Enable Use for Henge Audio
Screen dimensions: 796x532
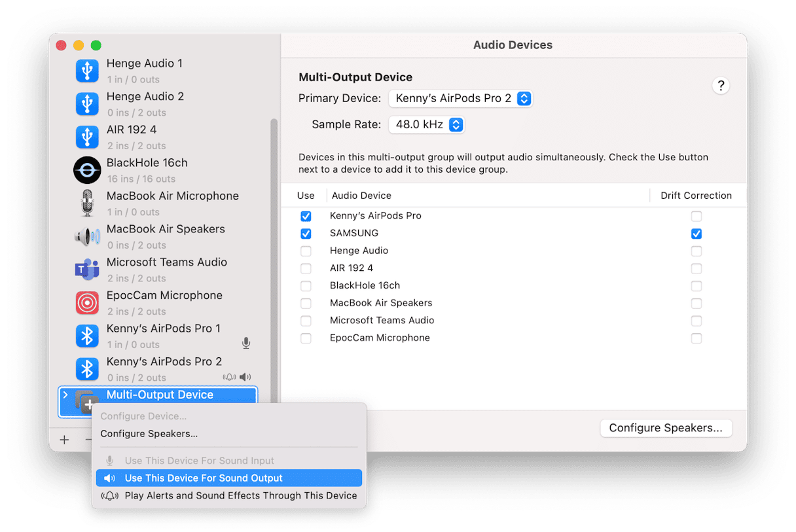pyautogui.click(x=306, y=251)
